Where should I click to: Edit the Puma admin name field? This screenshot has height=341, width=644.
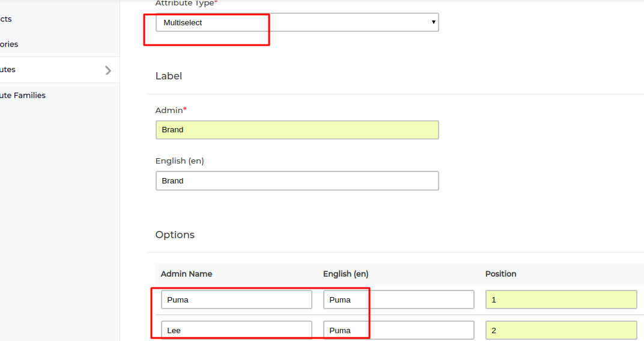pyautogui.click(x=237, y=300)
